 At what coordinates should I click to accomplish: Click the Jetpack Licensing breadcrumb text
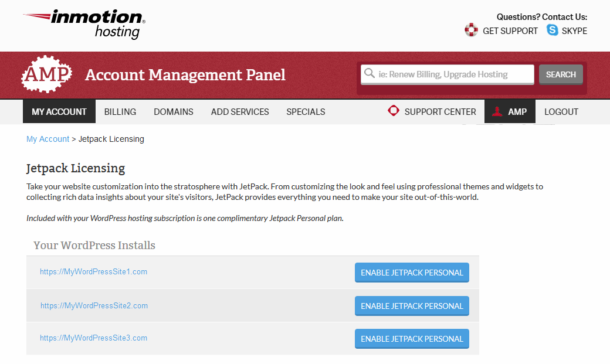coord(111,140)
